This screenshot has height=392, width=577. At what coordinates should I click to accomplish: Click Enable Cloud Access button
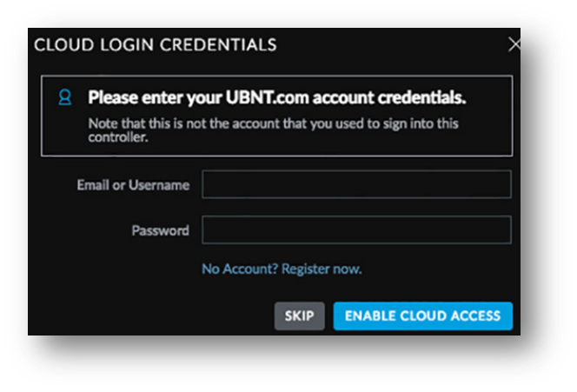[x=423, y=316]
